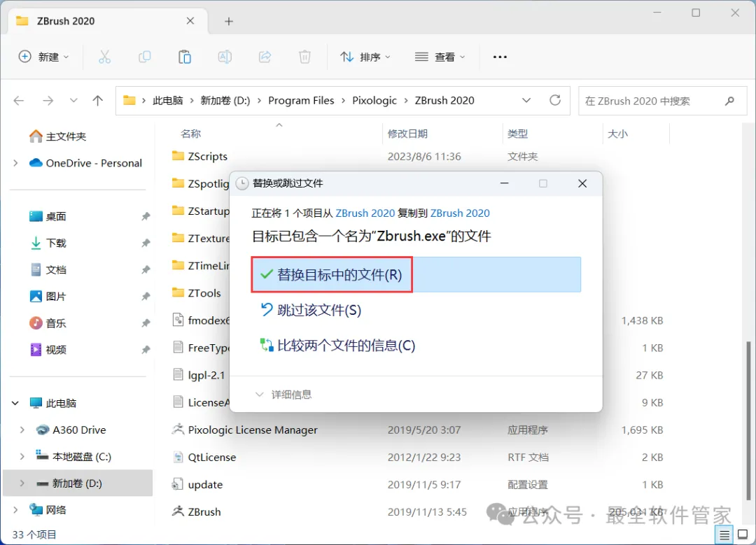Refresh the current folder view

[x=555, y=100]
